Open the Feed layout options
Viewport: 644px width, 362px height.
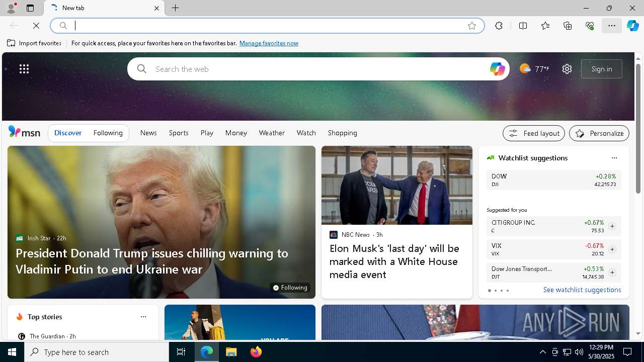[x=534, y=133]
